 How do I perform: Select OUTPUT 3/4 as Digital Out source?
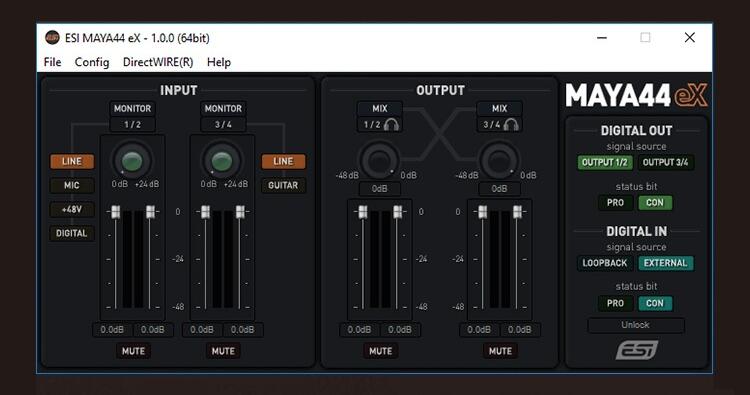[665, 163]
